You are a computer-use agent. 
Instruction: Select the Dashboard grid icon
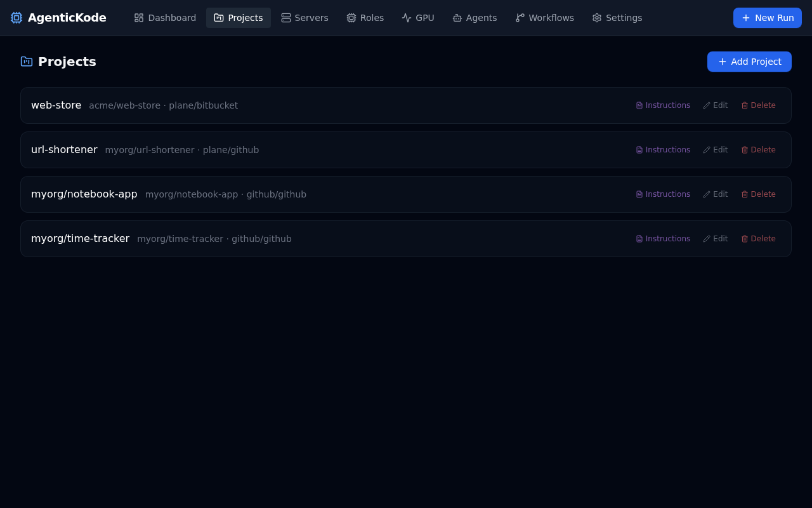tap(138, 18)
